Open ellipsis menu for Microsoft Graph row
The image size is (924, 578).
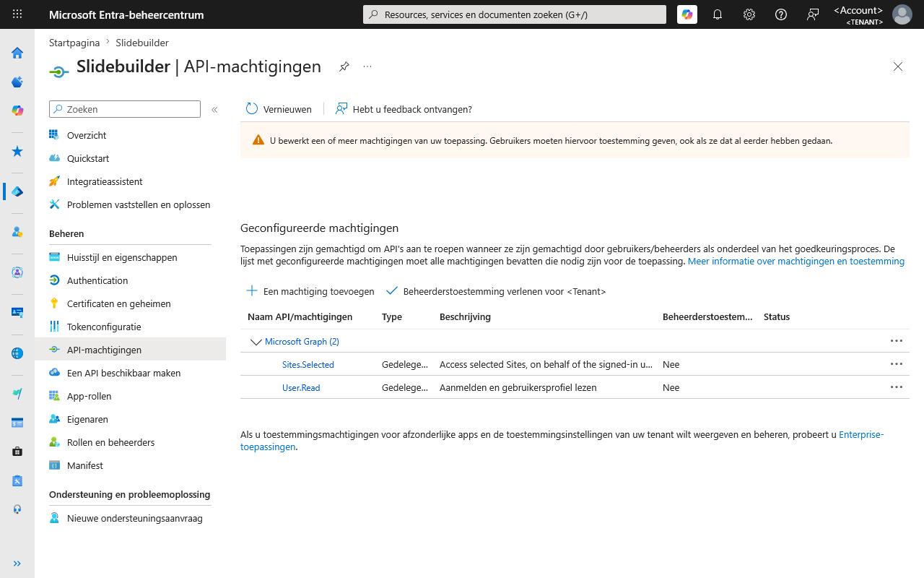coord(897,341)
